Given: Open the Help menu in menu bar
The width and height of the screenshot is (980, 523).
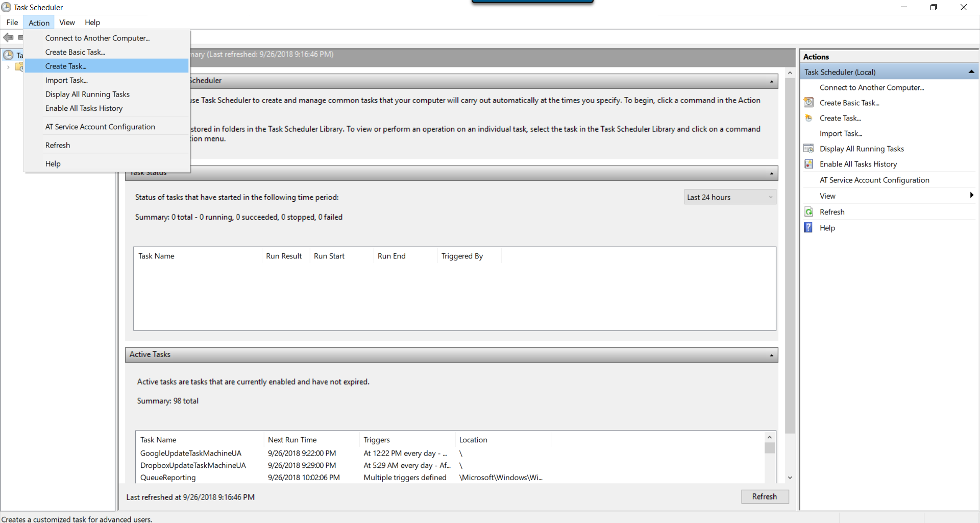Looking at the screenshot, I should (92, 22).
